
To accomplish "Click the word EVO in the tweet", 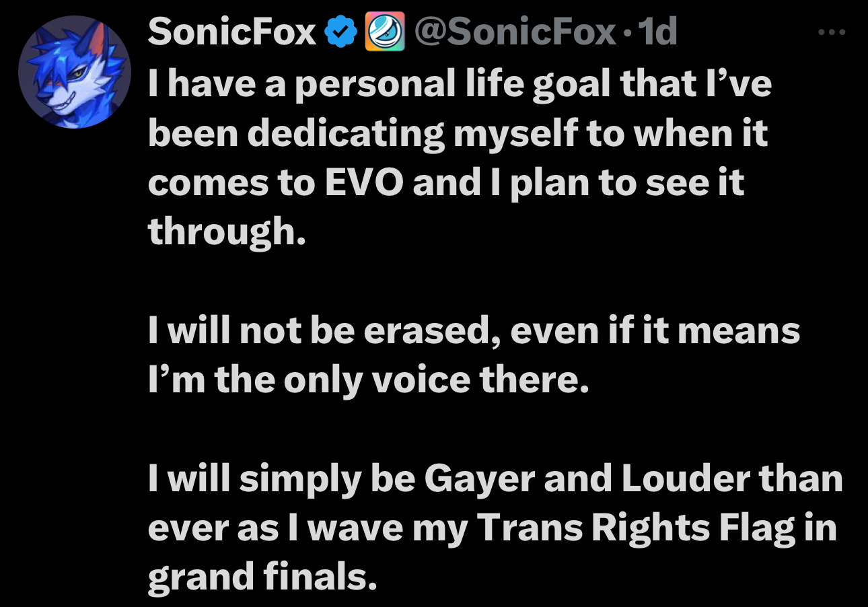I will (x=364, y=183).
